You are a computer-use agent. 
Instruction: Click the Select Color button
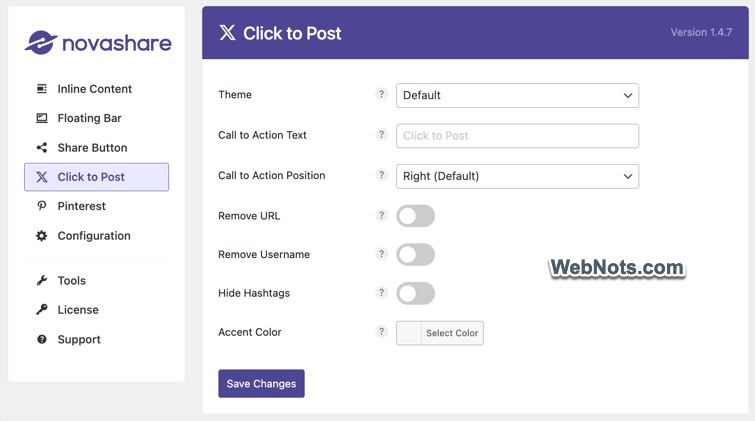click(x=452, y=333)
